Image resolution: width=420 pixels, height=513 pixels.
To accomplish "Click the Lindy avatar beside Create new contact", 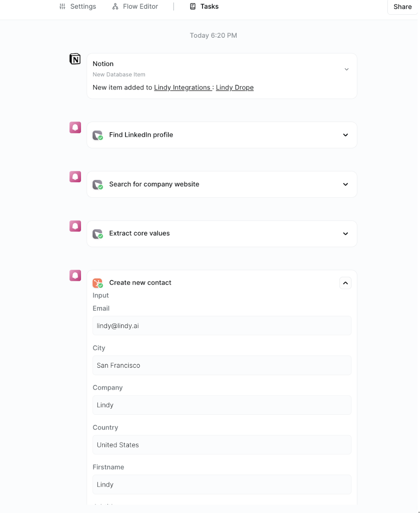I will click(75, 275).
